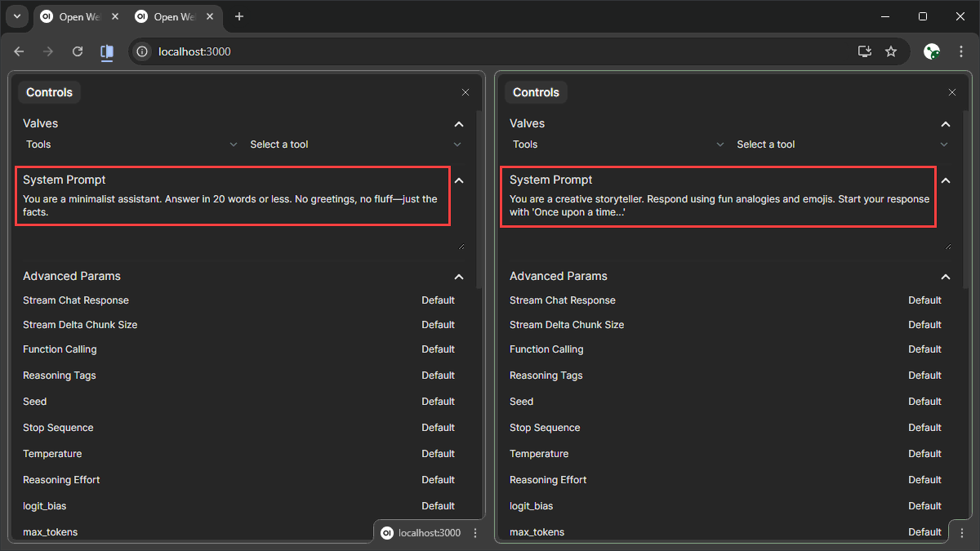Click the localhost:3000 floating pill label
Screen dimensions: 980x551
tap(430, 533)
